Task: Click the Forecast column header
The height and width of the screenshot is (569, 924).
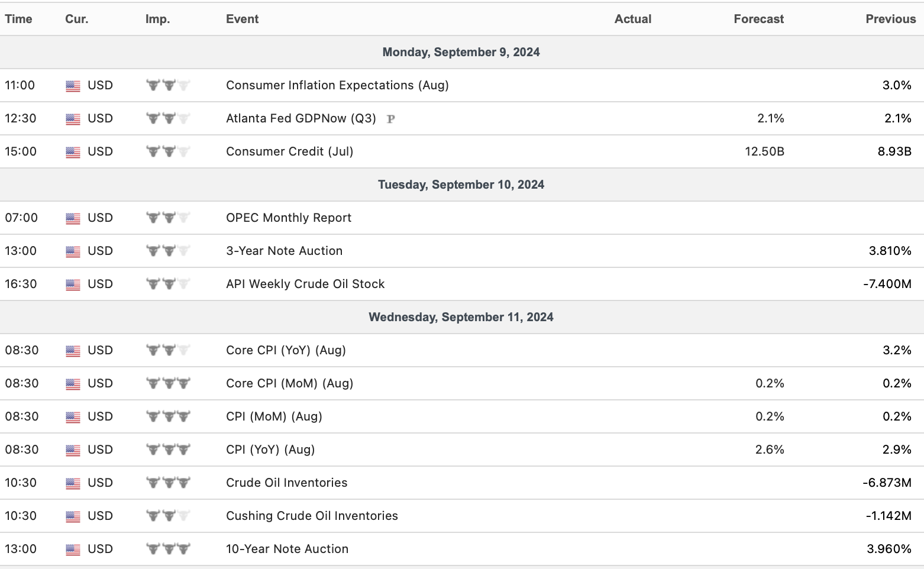Action: (758, 19)
